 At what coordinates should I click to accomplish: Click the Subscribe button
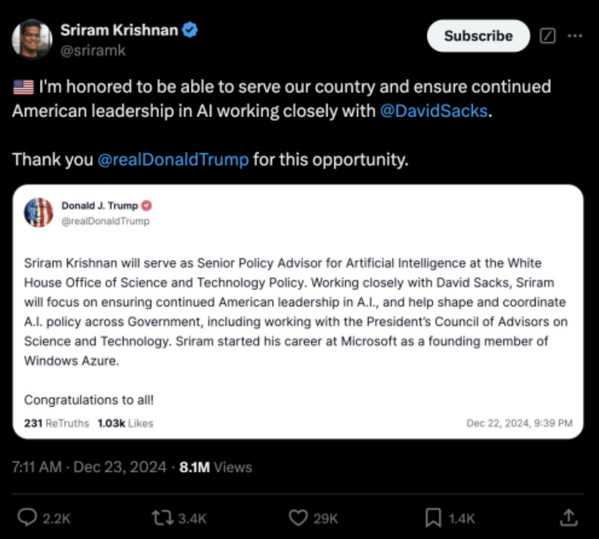point(478,36)
